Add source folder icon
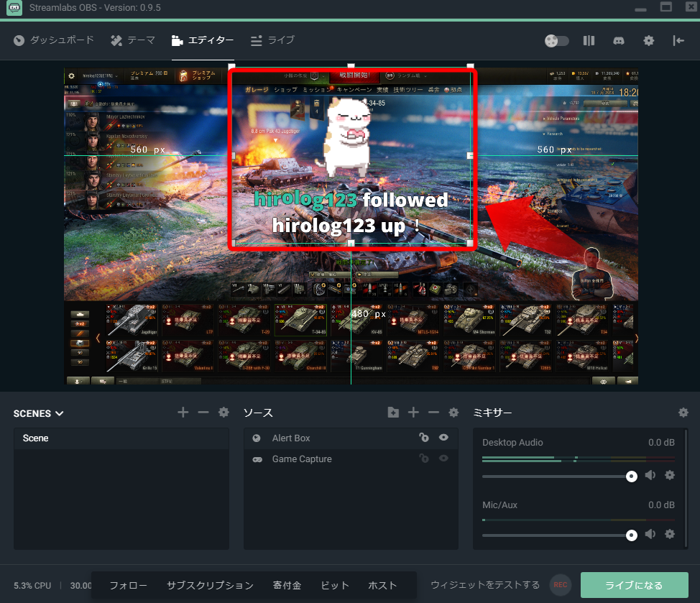Screen dimensions: 700x603 393,413
